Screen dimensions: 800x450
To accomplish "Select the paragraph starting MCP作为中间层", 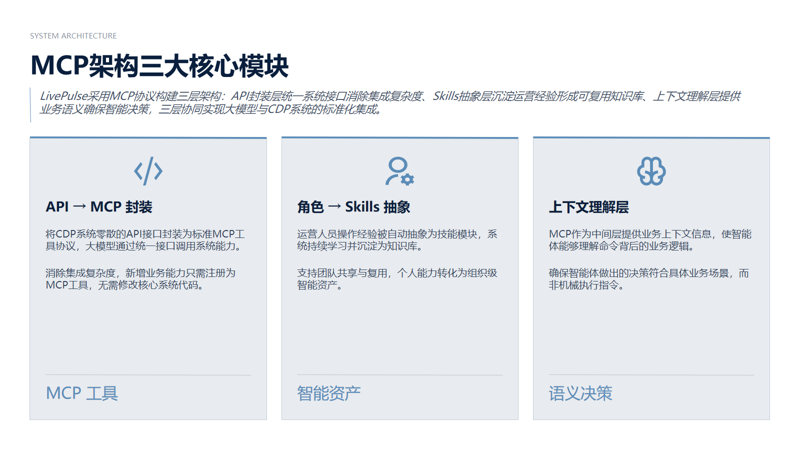I will [x=650, y=240].
